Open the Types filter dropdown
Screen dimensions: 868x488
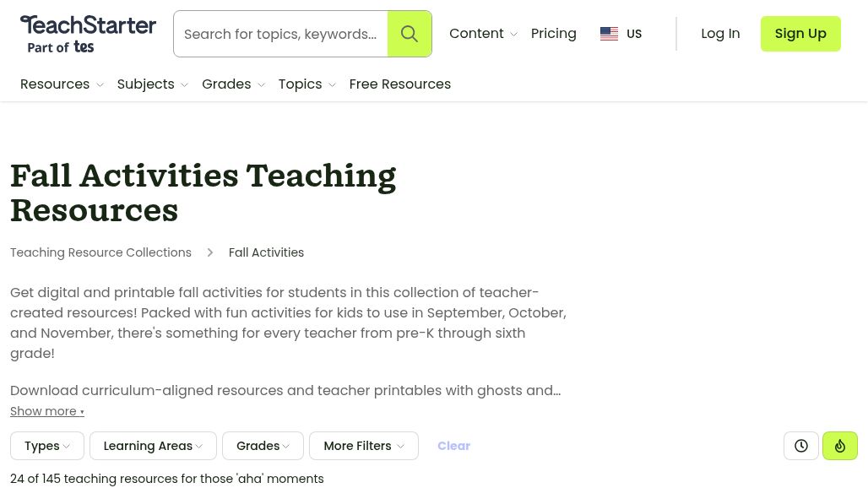click(46, 446)
